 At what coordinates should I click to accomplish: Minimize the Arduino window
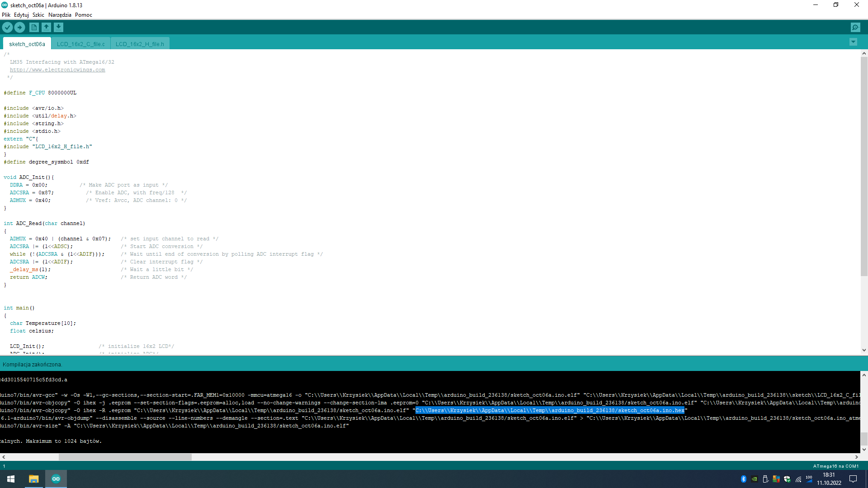[x=816, y=5]
